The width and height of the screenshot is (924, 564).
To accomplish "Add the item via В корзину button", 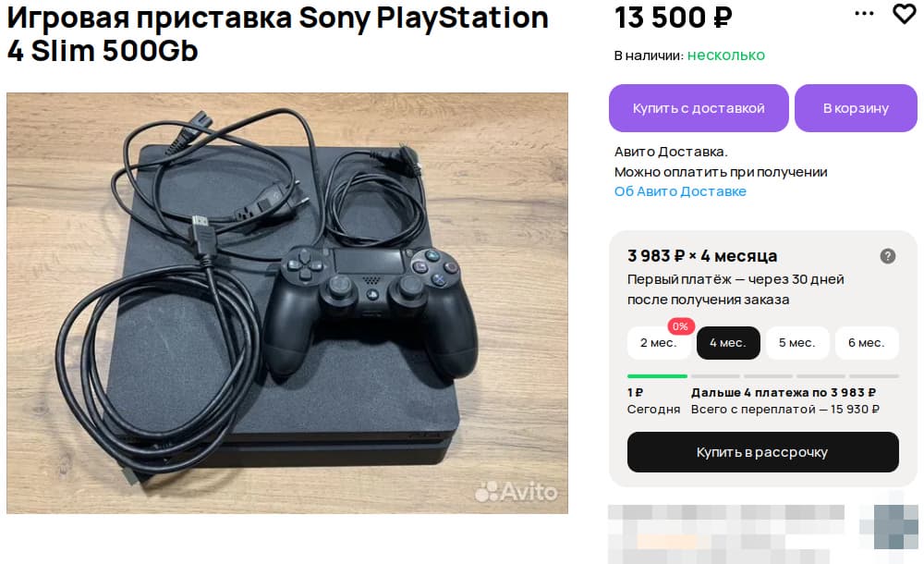I will click(x=856, y=108).
